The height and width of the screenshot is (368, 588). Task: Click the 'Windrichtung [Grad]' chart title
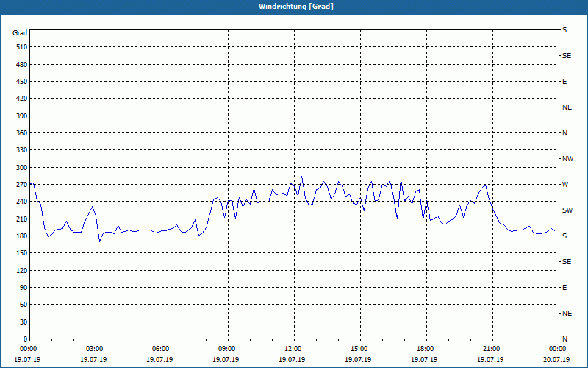pos(296,7)
